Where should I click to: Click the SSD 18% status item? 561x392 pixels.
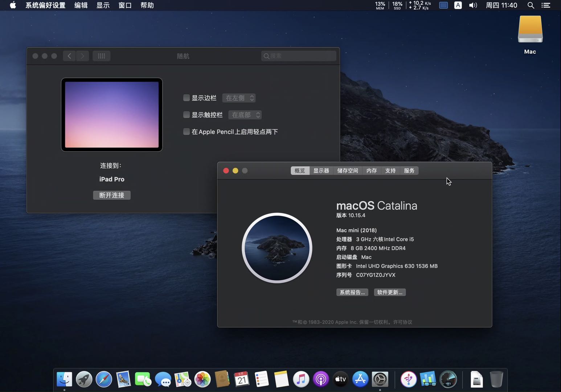pyautogui.click(x=397, y=5)
